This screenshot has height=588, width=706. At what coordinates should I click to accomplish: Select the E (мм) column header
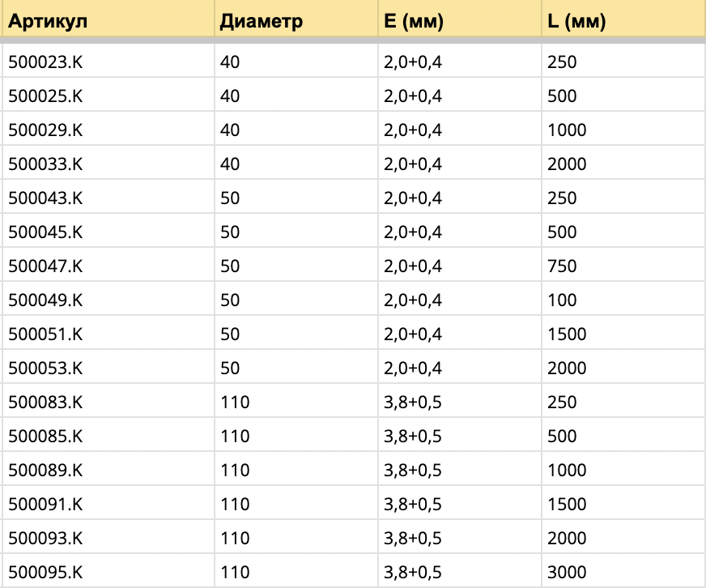[415, 22]
